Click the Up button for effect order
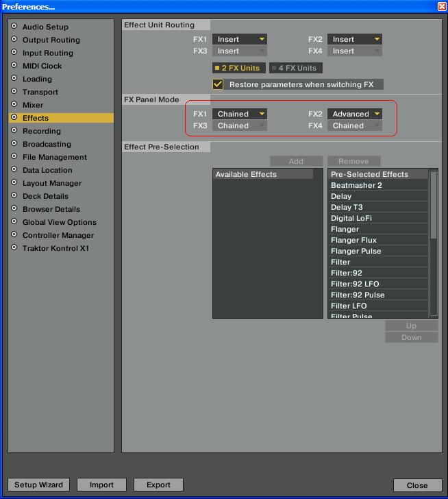The image size is (448, 499). (x=412, y=326)
